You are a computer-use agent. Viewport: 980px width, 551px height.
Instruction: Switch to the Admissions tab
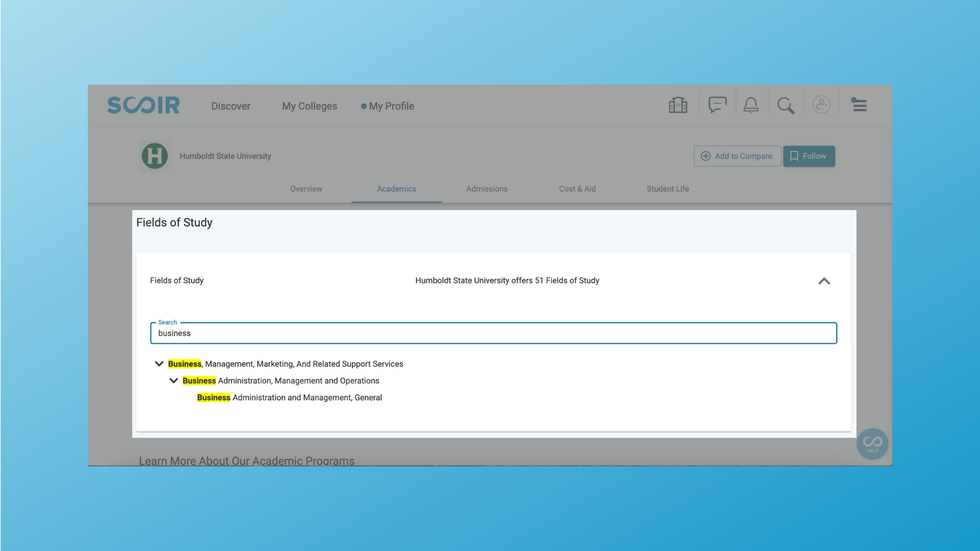coord(487,189)
